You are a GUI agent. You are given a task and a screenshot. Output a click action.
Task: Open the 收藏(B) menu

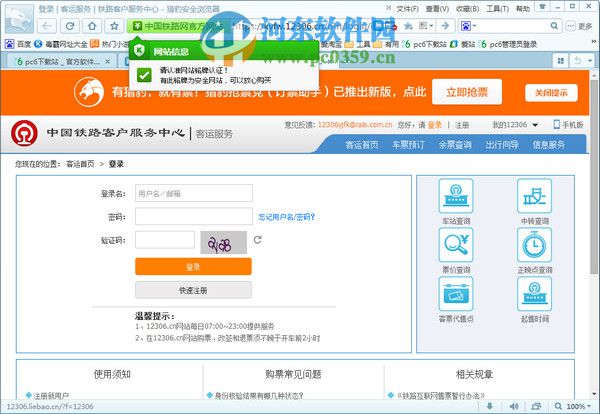click(x=467, y=8)
